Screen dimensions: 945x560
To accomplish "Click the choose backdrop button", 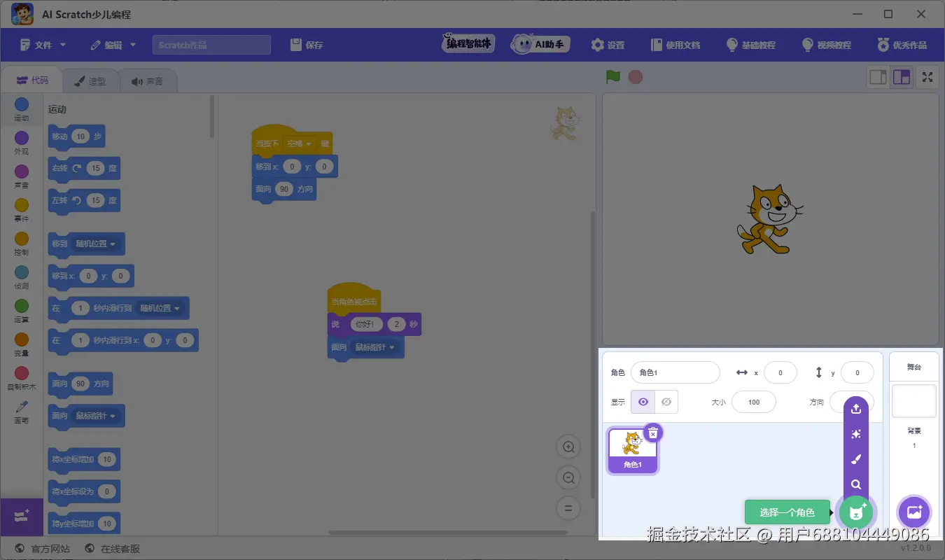I will 913,512.
